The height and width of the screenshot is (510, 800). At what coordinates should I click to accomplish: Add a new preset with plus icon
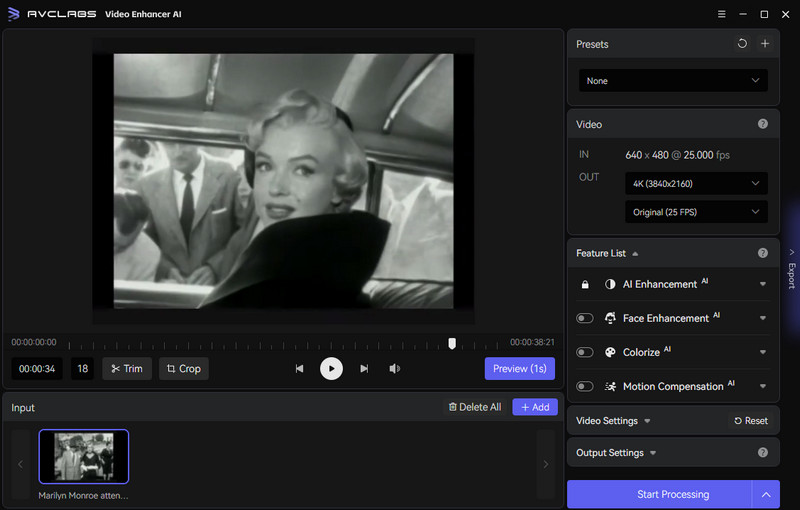coord(765,43)
